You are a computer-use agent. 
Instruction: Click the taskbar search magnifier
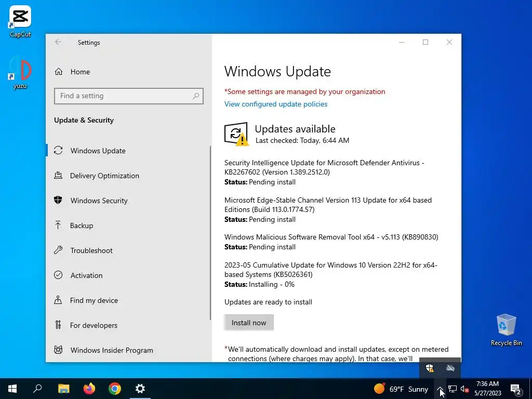[37, 389]
